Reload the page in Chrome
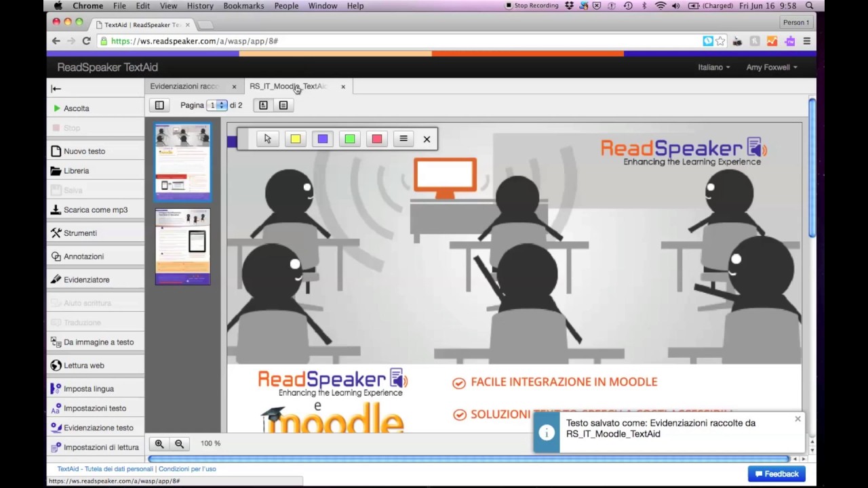Screen dimensions: 868x488 click(x=86, y=41)
